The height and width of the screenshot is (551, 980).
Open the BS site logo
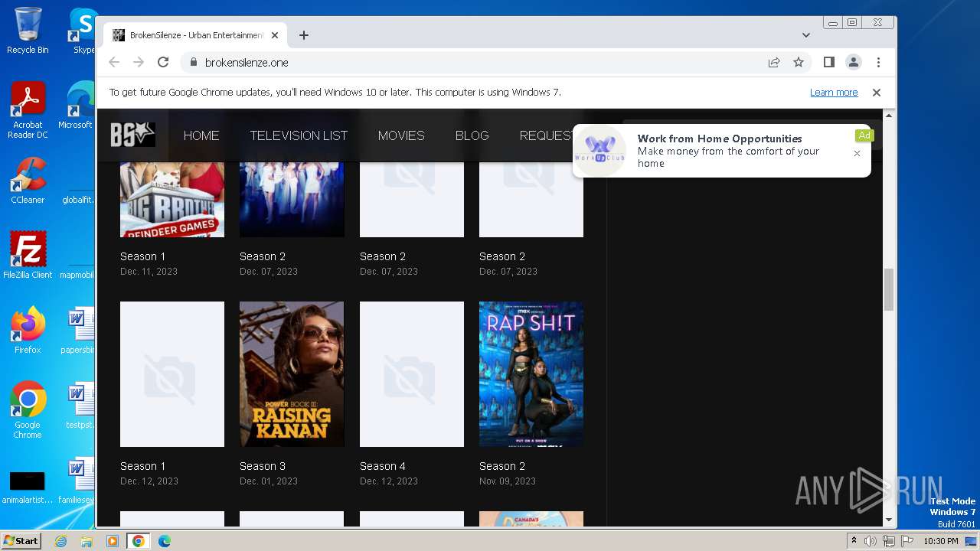132,135
